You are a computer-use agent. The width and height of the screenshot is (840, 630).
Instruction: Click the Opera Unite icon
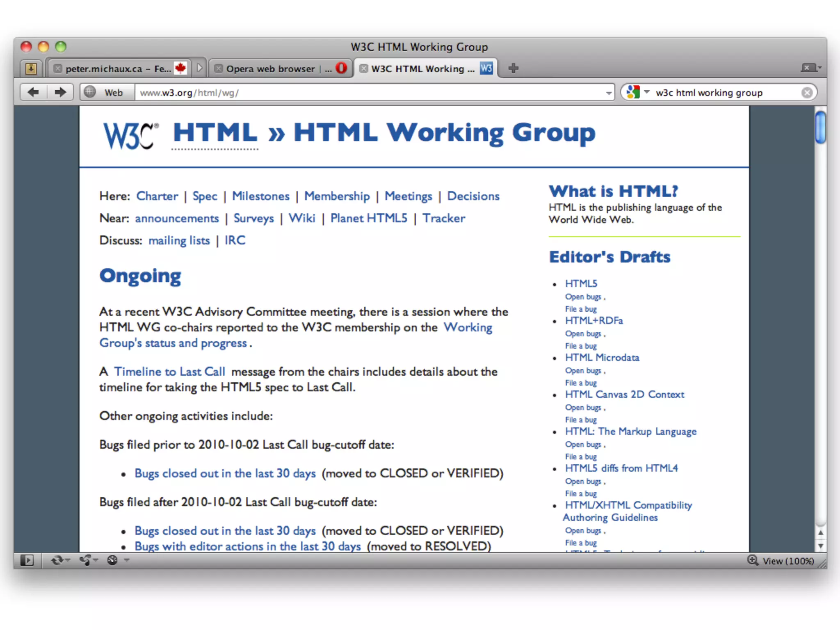[x=86, y=560]
